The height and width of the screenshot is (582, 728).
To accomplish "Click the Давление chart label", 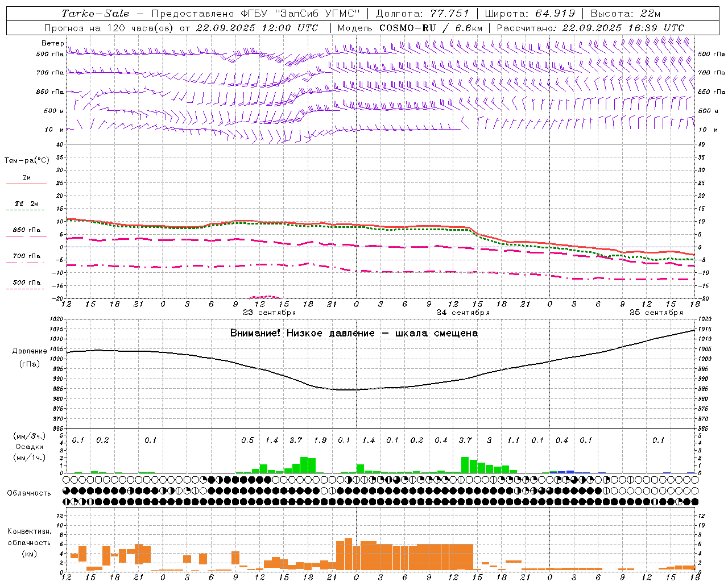I will click(30, 351).
